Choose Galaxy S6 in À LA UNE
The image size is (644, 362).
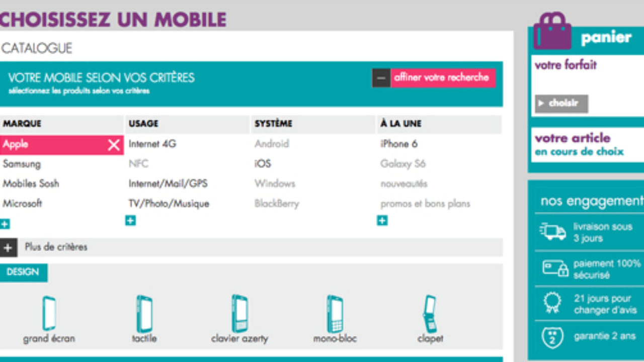click(403, 164)
